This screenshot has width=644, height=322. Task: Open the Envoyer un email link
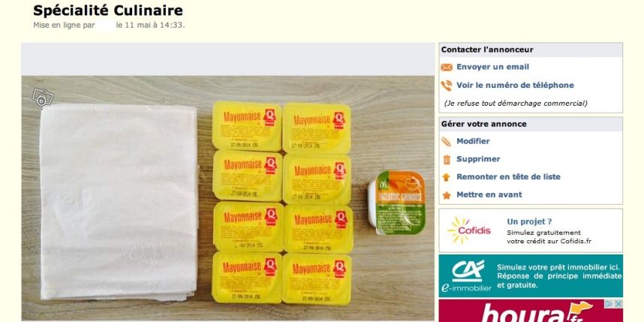[x=492, y=67]
